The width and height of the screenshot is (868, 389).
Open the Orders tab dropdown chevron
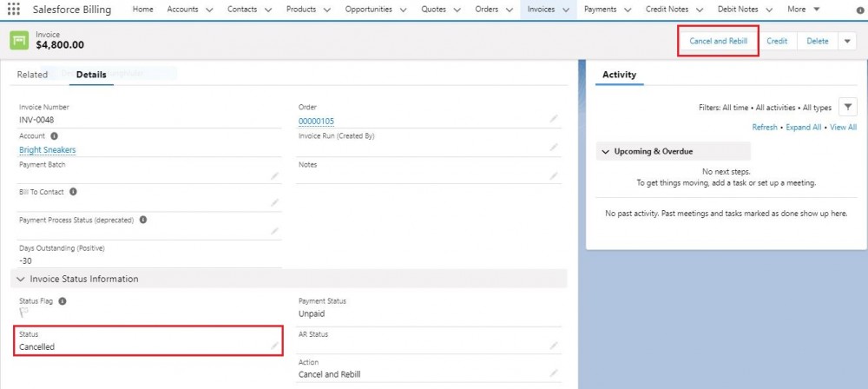(x=509, y=10)
